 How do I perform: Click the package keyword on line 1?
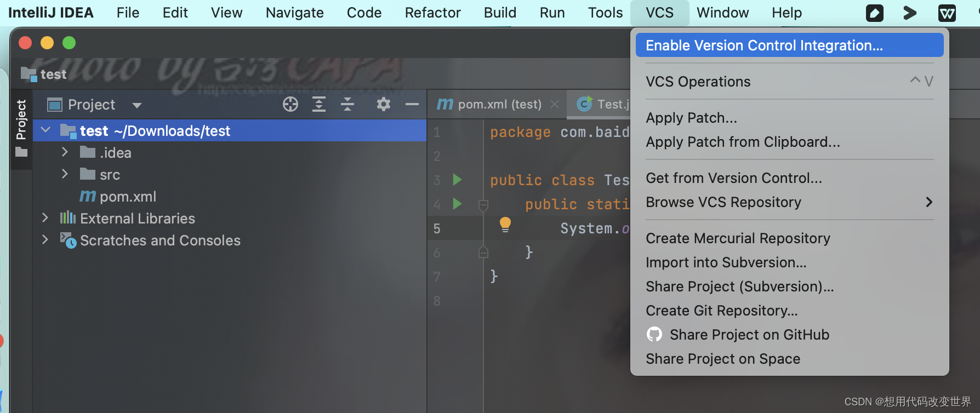pyautogui.click(x=521, y=132)
